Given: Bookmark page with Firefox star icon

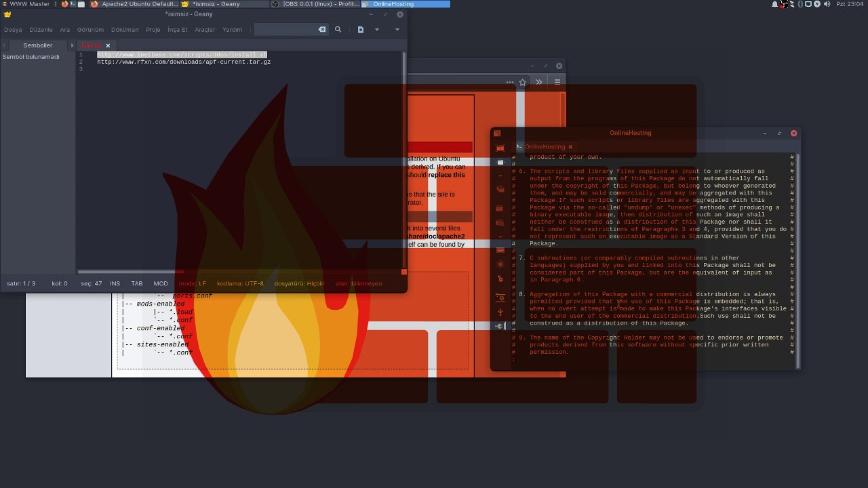Looking at the screenshot, I should coord(522,82).
